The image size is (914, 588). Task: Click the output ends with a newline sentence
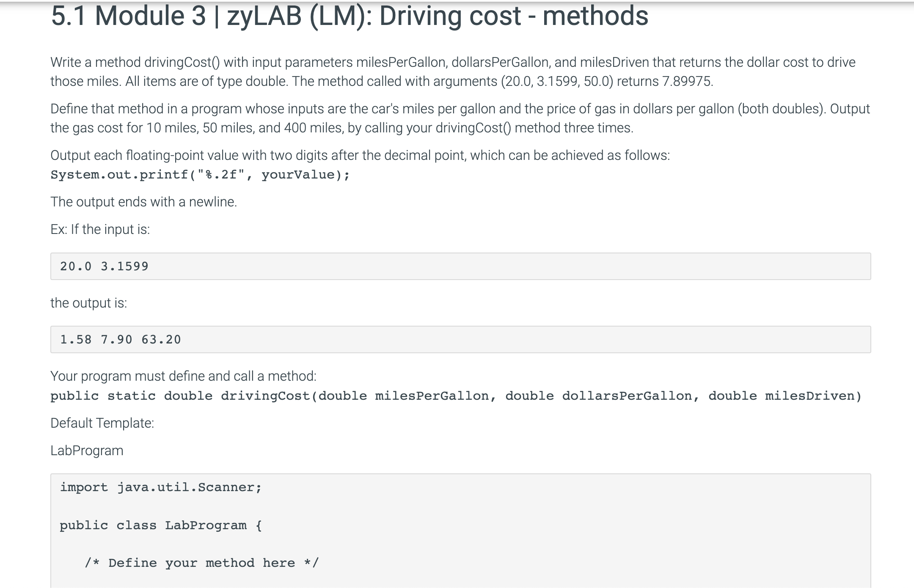[x=143, y=202]
